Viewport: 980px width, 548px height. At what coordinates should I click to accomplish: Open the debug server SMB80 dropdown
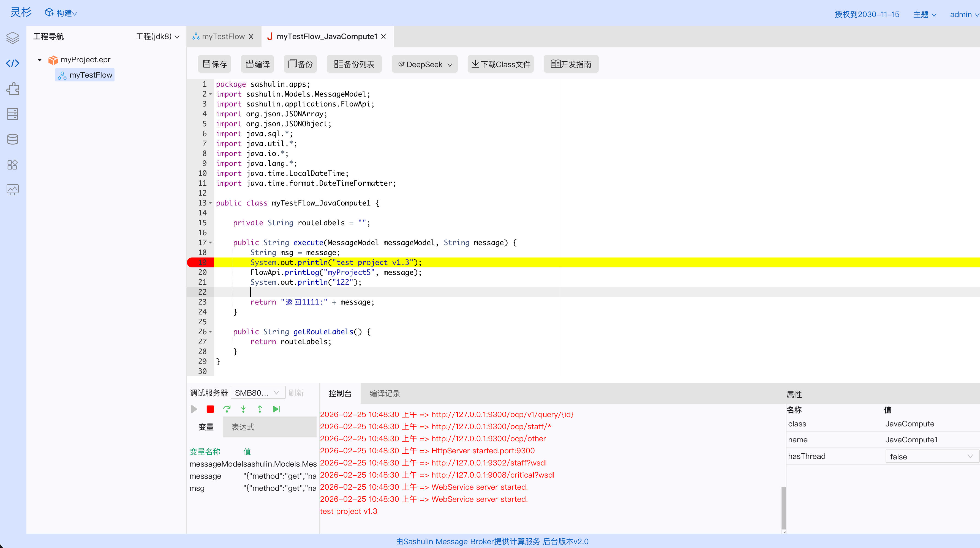click(258, 393)
